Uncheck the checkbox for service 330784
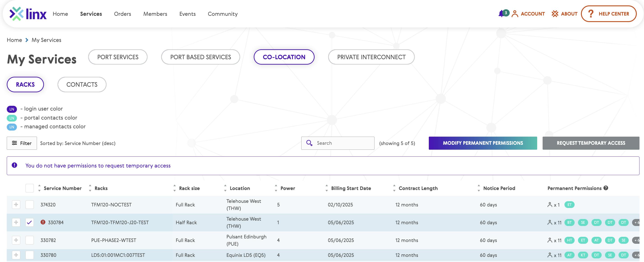Screen dimensions: 644x262 coord(30,222)
